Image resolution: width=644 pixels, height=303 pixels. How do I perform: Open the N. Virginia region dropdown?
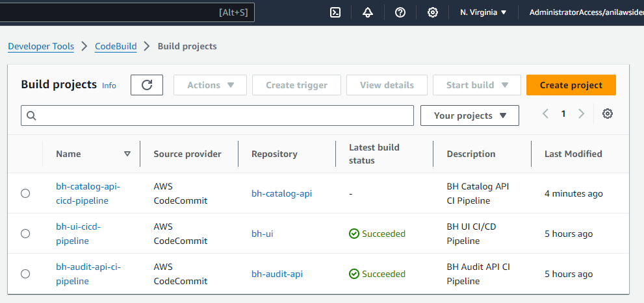point(483,12)
